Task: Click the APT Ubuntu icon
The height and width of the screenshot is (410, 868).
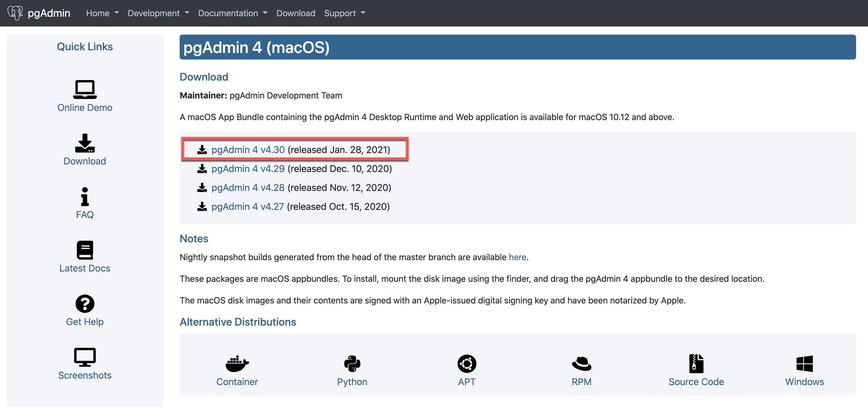Action: coord(467,363)
